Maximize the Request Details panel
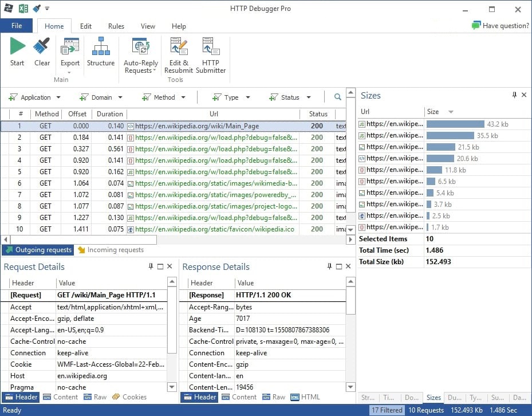The width and height of the screenshot is (532, 416). 160,266
